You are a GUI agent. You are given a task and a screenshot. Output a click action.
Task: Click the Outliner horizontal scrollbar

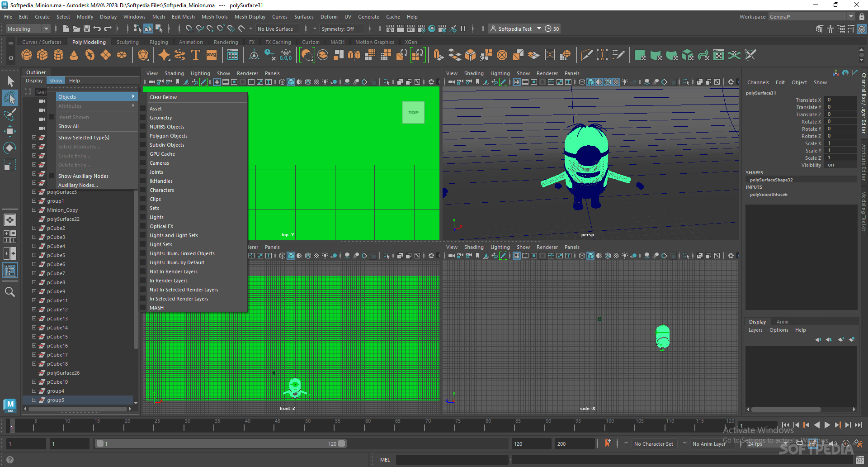tap(78, 409)
